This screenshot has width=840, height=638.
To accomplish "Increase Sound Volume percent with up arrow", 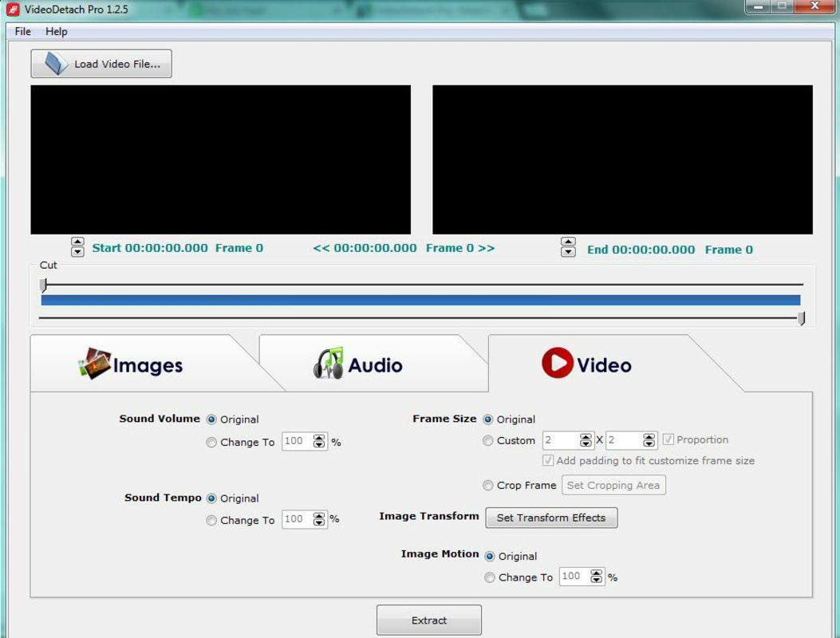I will pos(319,438).
